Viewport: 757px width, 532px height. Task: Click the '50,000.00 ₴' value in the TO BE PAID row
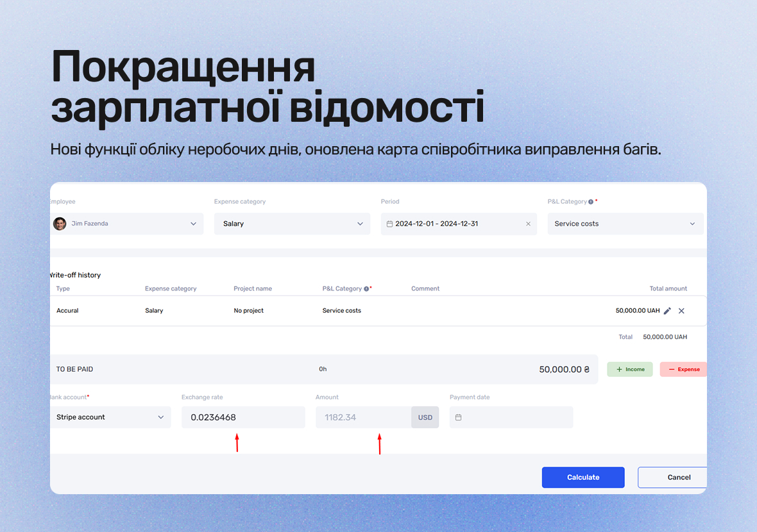pyautogui.click(x=565, y=369)
